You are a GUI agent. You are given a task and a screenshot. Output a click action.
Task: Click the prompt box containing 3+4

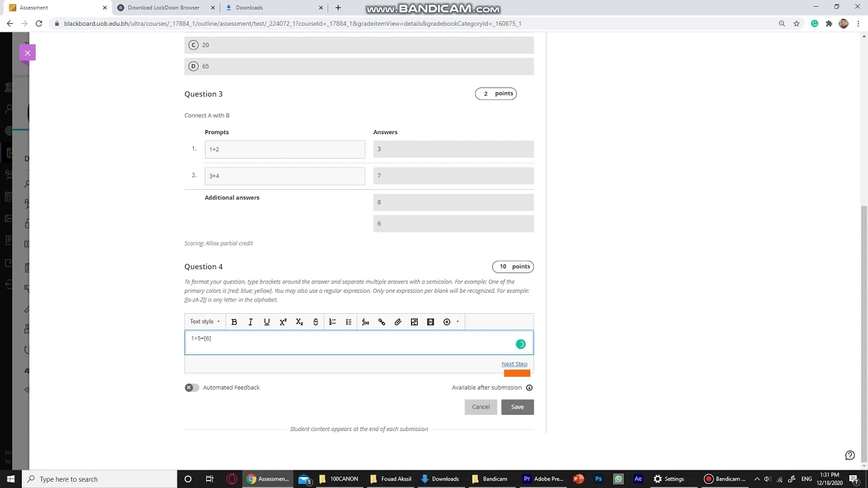point(285,176)
